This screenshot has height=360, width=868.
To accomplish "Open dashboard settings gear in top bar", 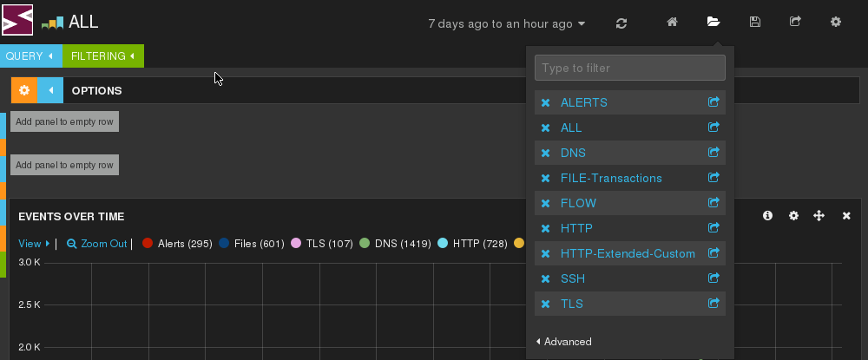I will (836, 22).
